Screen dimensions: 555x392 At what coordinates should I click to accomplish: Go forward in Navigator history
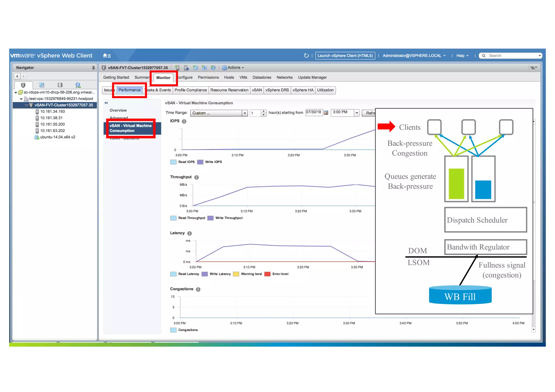coord(24,76)
